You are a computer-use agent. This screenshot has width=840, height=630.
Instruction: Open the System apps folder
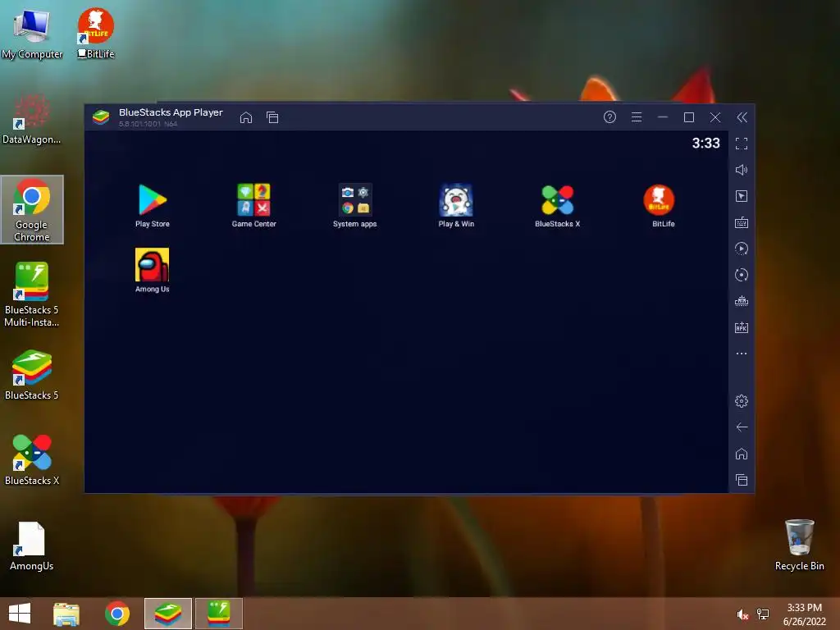point(354,206)
